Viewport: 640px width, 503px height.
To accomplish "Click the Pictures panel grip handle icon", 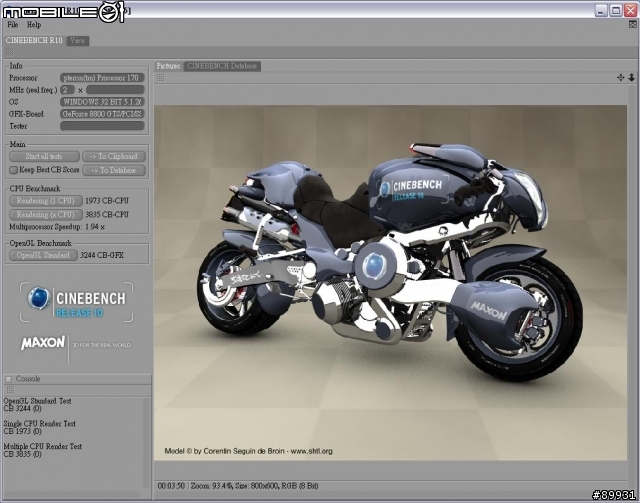I will click(160, 78).
